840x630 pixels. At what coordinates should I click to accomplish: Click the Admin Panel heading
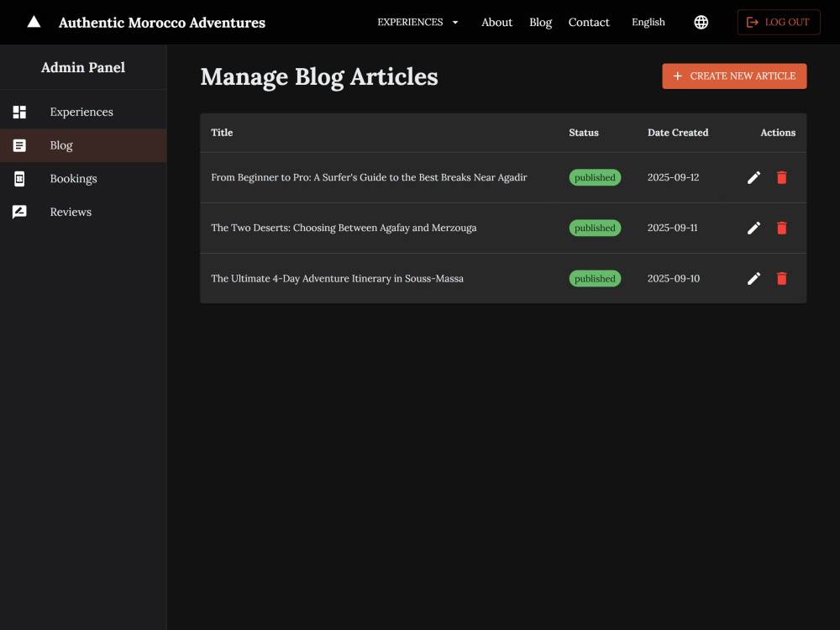click(83, 67)
